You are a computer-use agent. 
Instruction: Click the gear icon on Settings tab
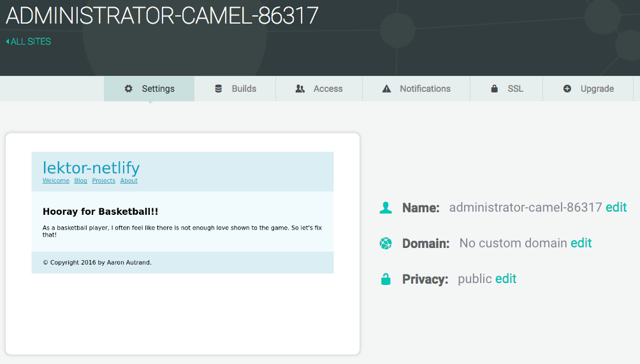pyautogui.click(x=129, y=89)
